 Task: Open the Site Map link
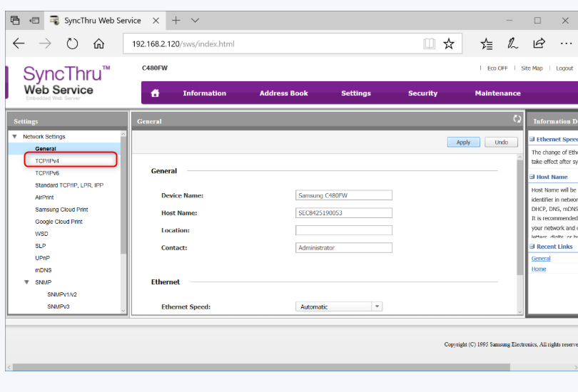click(x=532, y=68)
